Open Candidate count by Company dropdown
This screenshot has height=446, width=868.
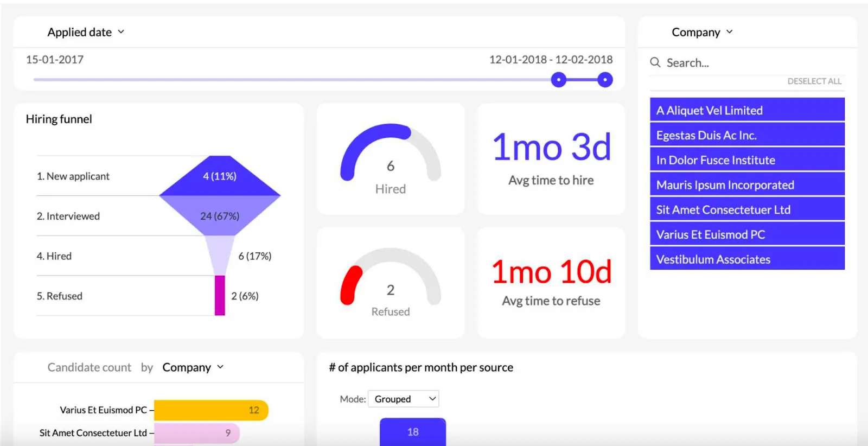tap(193, 367)
